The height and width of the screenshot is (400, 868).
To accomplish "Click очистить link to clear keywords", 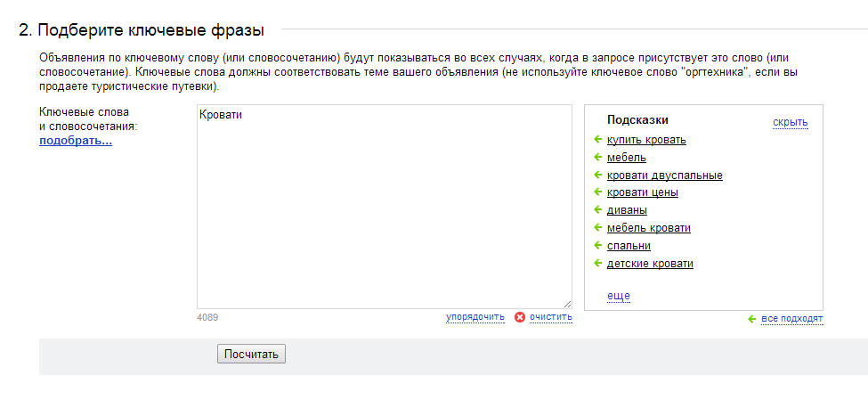I will pyautogui.click(x=551, y=317).
